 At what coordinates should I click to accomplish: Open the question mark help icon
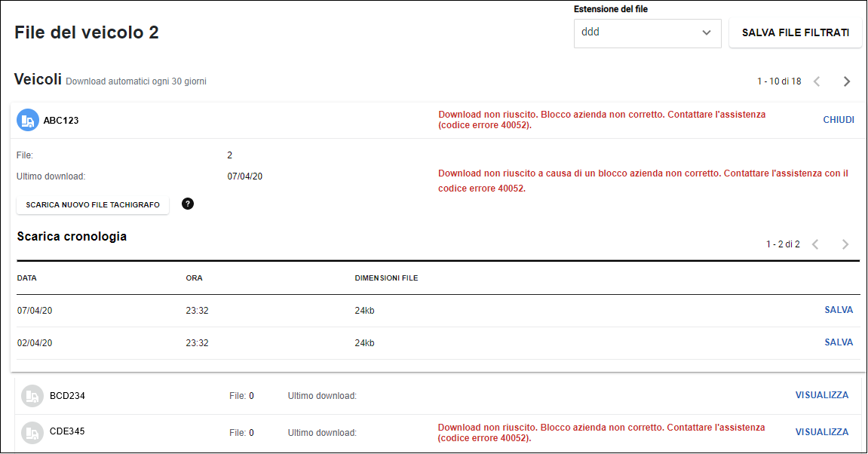coord(188,204)
